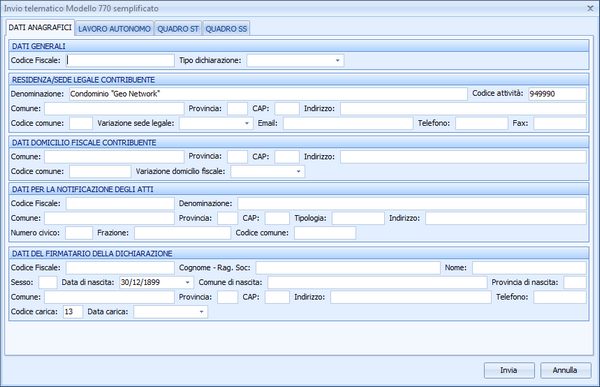This screenshot has width=600, height=387.
Task: Click the Provincia di nascita field
Action: click(575, 282)
